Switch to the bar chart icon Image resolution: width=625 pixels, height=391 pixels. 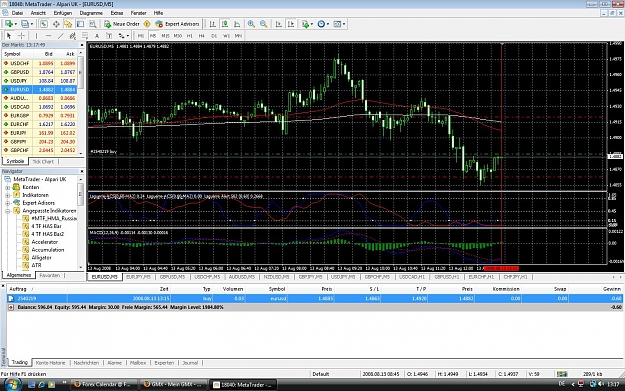coord(213,24)
